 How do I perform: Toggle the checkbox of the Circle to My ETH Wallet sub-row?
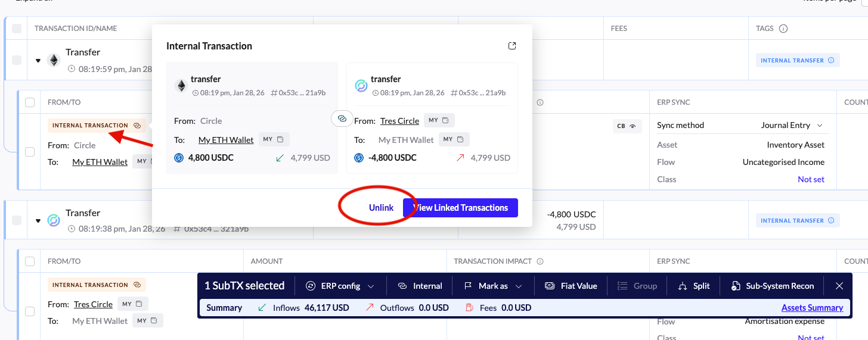point(30,152)
